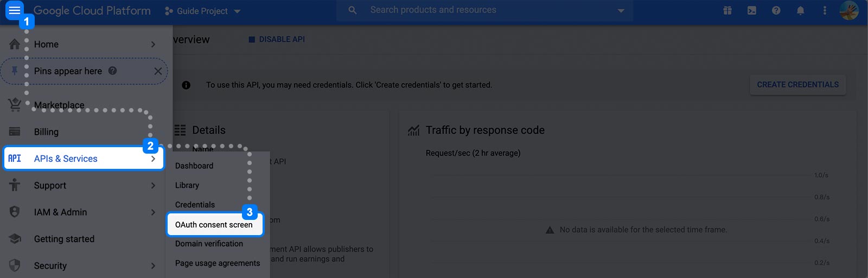Select APIs & Services in sidebar
Screen dimensions: 868x278
pos(83,159)
